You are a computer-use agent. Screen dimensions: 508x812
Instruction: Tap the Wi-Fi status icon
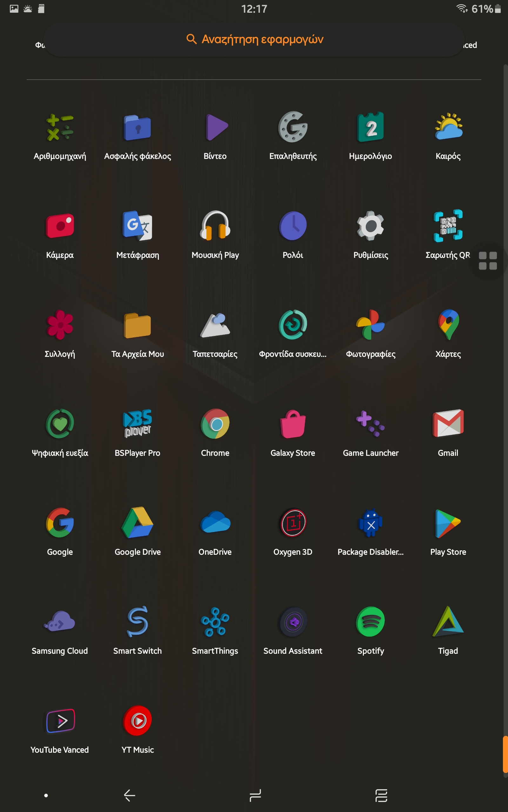pos(462,8)
